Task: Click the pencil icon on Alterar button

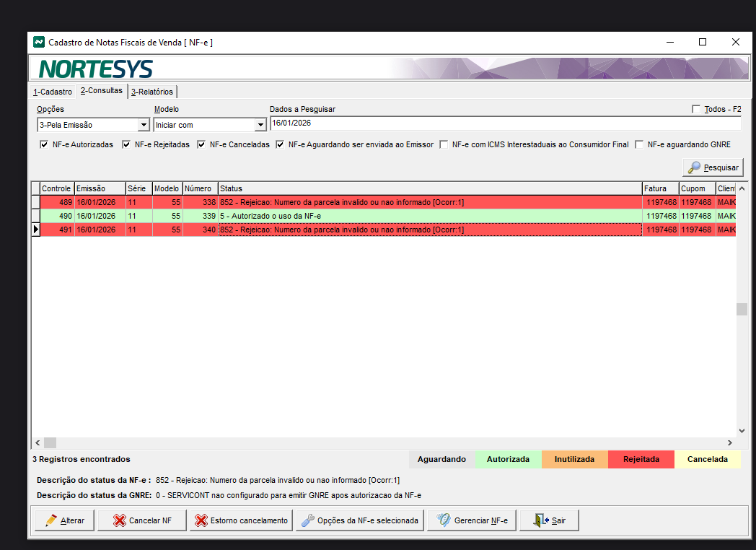Action: (50, 520)
